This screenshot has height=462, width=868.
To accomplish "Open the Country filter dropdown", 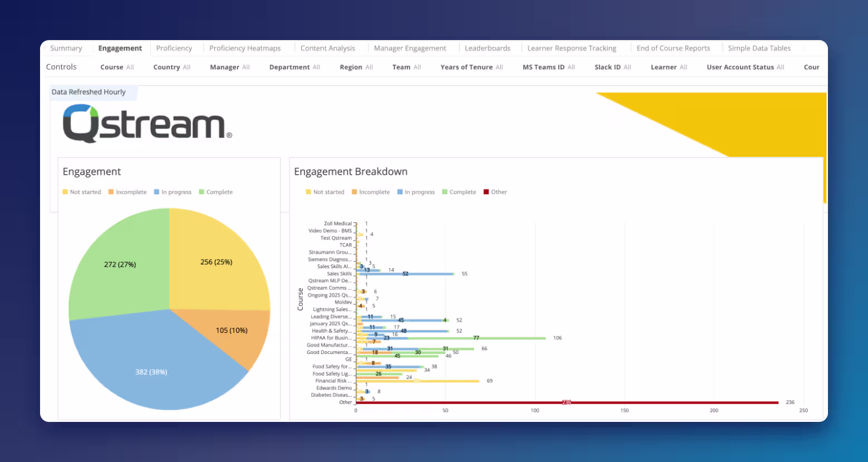I will pyautogui.click(x=172, y=67).
